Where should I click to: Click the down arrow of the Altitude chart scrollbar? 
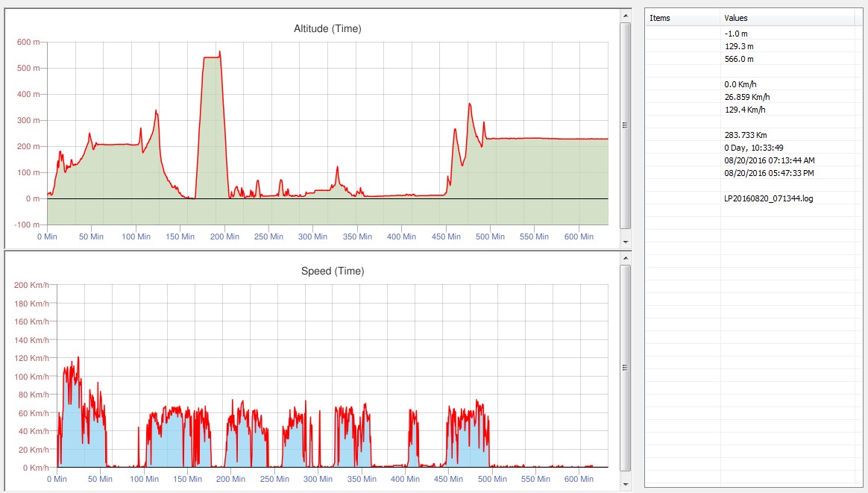(x=626, y=242)
